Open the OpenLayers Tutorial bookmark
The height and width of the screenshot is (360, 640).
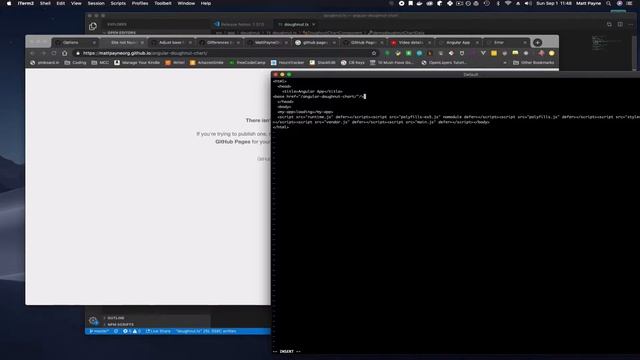[444, 62]
